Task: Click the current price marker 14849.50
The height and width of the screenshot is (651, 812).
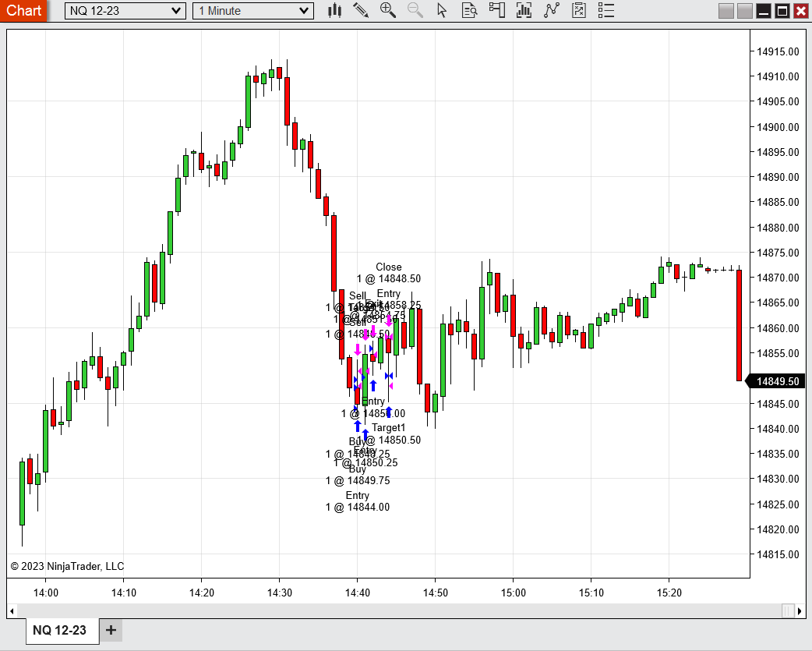Action: [x=775, y=381]
